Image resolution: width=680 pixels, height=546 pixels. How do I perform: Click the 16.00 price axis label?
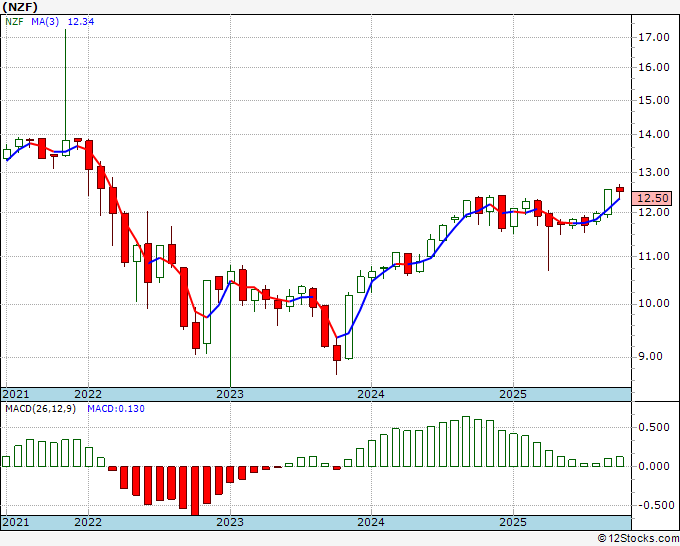point(654,67)
